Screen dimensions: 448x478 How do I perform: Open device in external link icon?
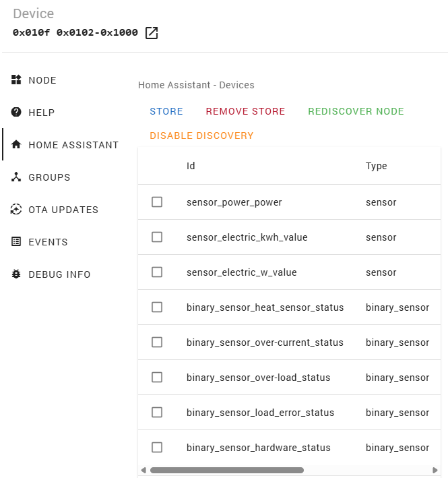point(152,33)
